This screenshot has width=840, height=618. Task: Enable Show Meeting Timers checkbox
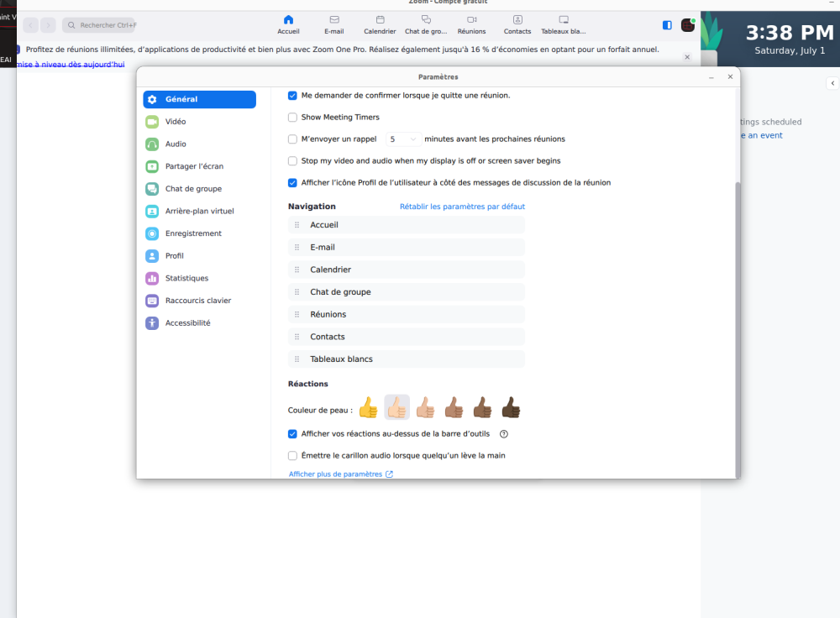[x=292, y=118]
